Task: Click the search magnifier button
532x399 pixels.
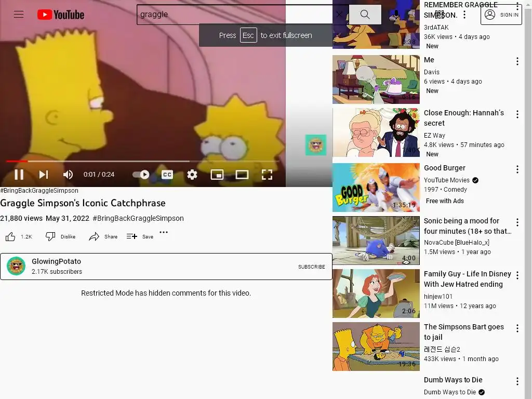Action: point(365,14)
